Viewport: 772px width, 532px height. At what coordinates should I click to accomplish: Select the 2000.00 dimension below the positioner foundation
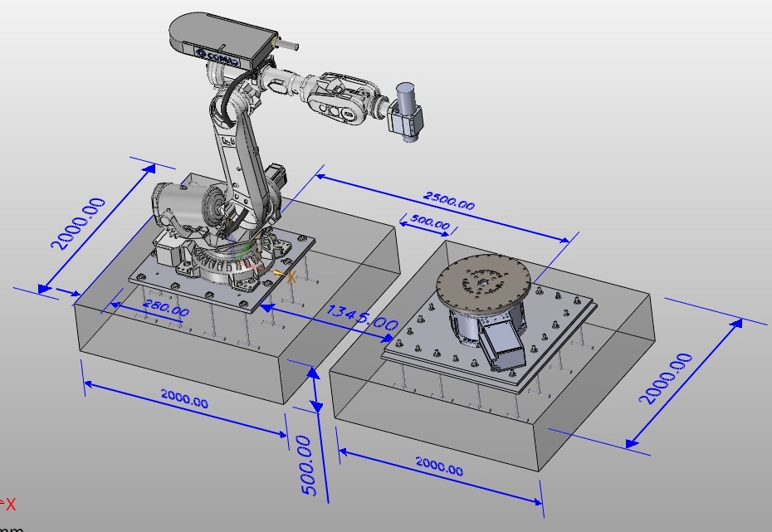(x=438, y=468)
